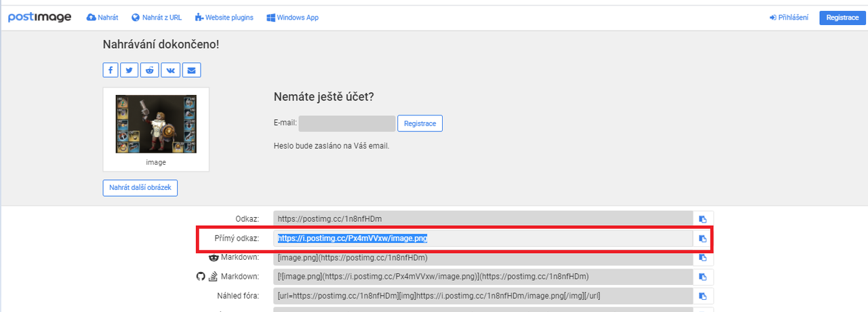The image size is (868, 312).
Task: Share image on VK
Action: (x=170, y=70)
